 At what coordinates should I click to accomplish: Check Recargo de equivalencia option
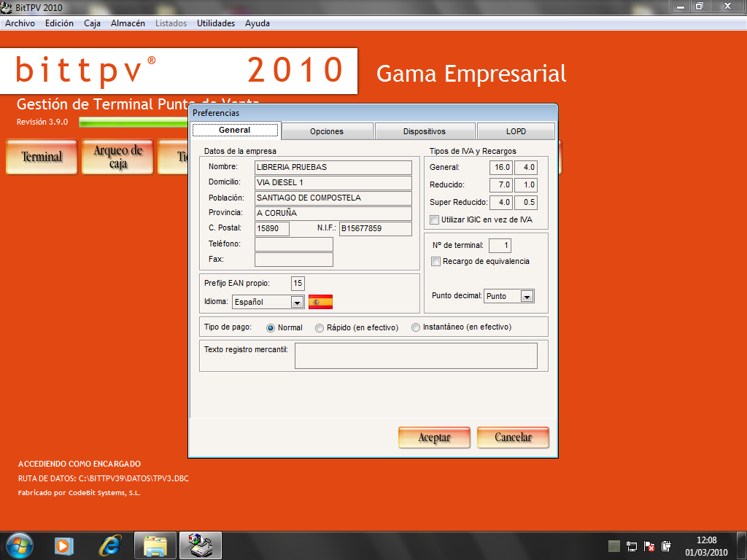pos(436,262)
